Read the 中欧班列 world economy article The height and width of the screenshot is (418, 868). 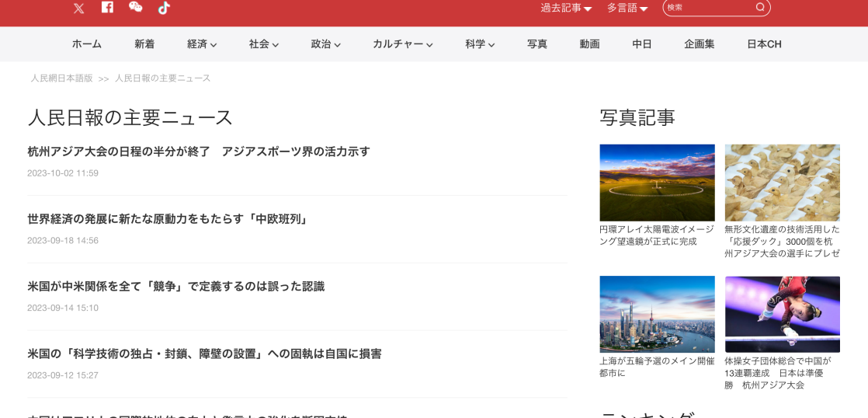click(x=168, y=219)
